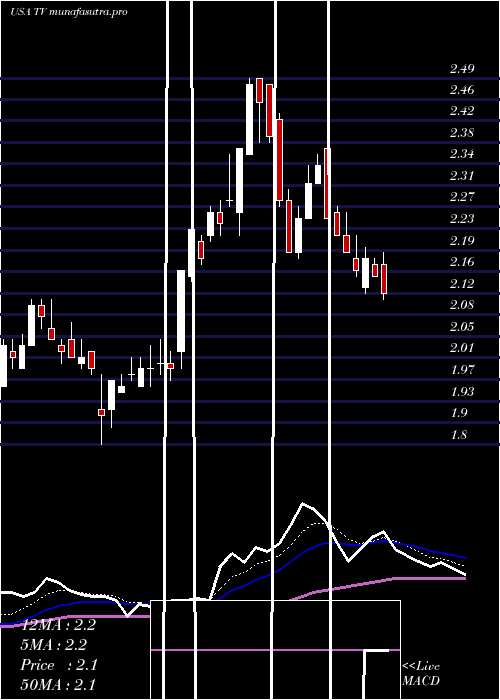The image size is (500, 700).
Task: Click the 2.16 price axis label
Action: (462, 262)
